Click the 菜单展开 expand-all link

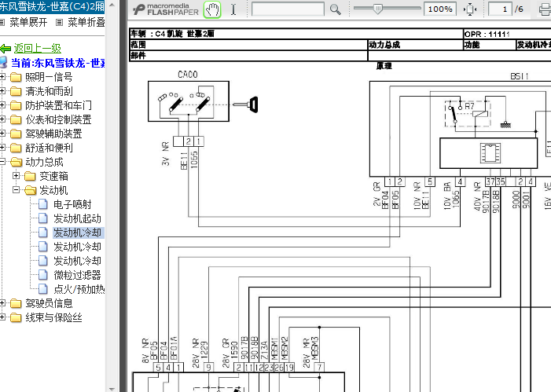click(x=28, y=23)
